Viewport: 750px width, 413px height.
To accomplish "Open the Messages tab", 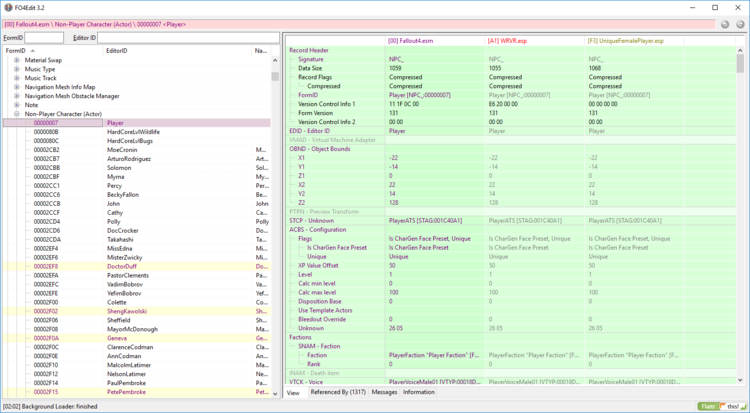I will click(x=385, y=392).
